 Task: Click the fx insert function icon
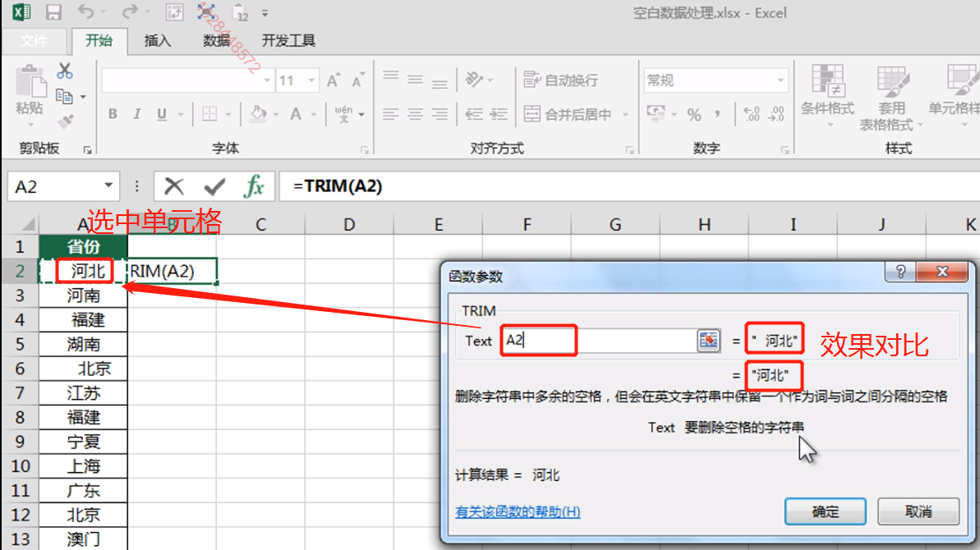pyautogui.click(x=254, y=186)
